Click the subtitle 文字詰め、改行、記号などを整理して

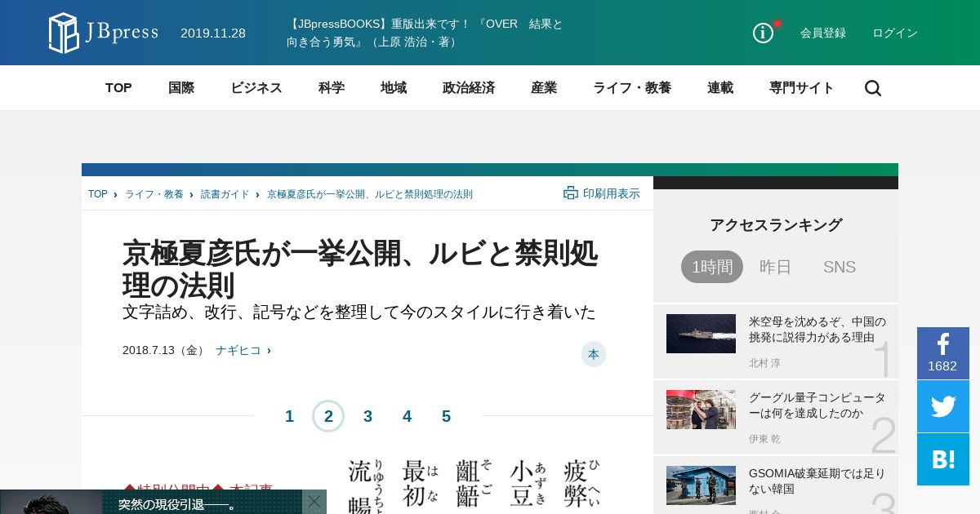pos(359,312)
